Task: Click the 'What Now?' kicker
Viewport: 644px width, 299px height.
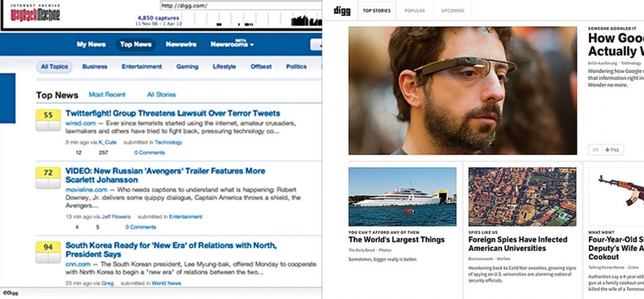Action: (x=601, y=233)
